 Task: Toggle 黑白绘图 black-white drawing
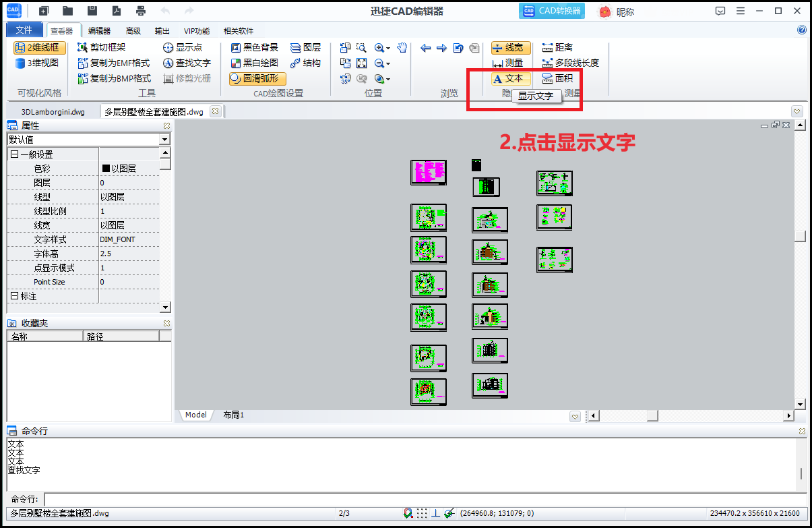254,63
